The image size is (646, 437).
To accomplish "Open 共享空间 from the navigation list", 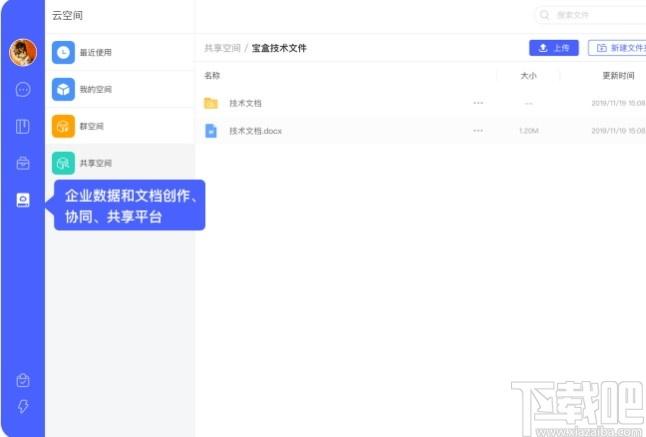I will (x=95, y=163).
